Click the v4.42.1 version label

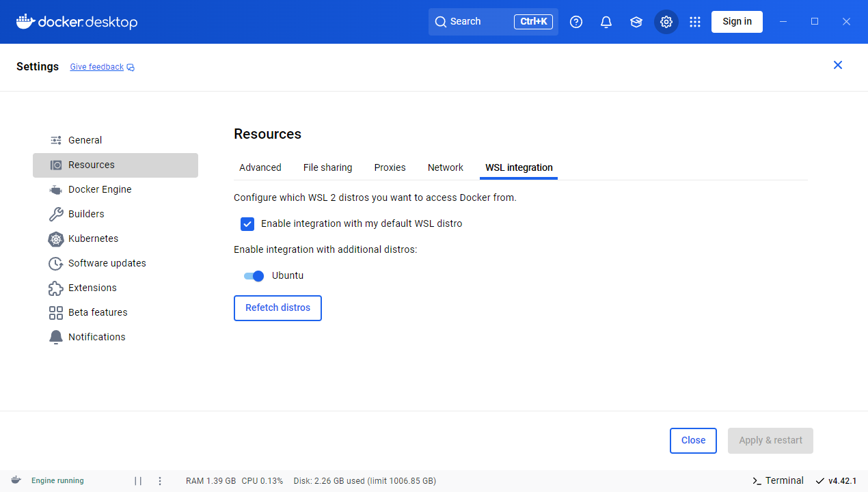click(x=842, y=481)
